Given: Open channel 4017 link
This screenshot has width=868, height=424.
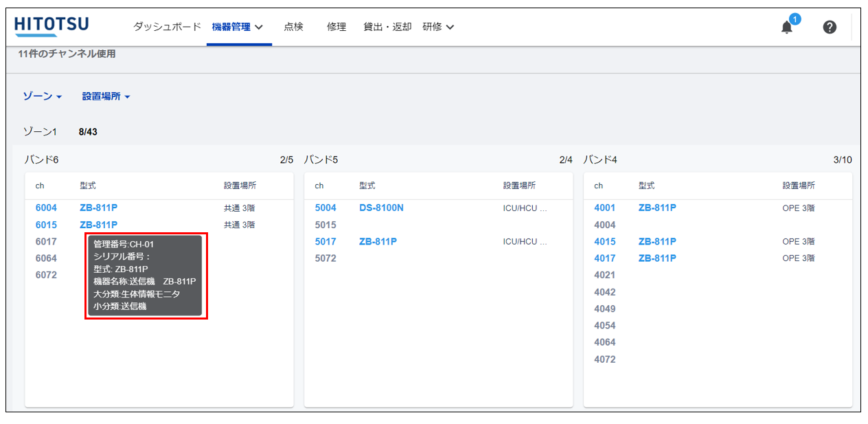Looking at the screenshot, I should pos(605,258).
